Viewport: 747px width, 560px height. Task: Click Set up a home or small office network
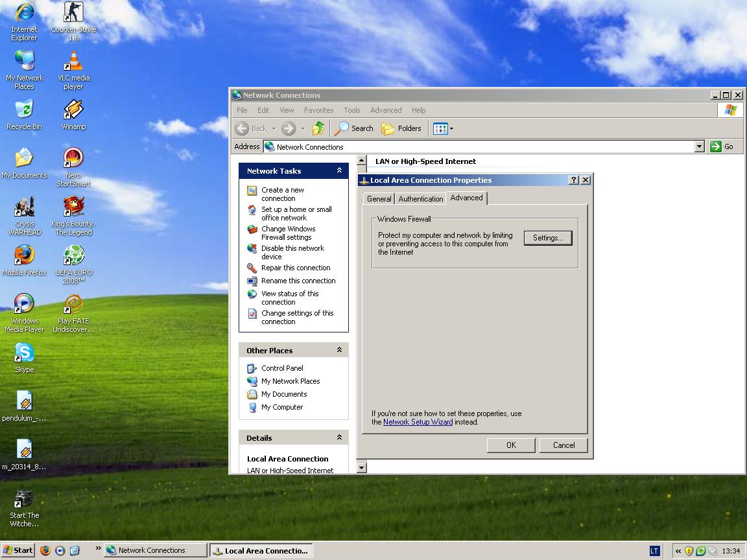click(296, 213)
